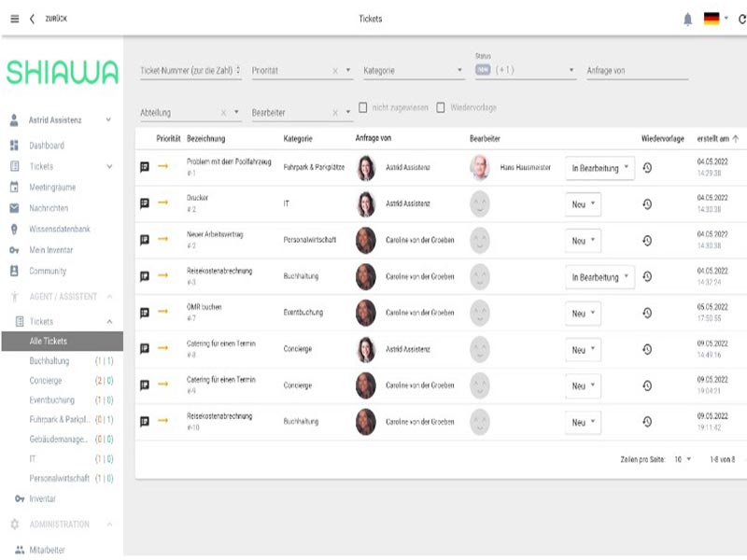Collapse the Administration section
Screen dimensions: 747x560
109,525
